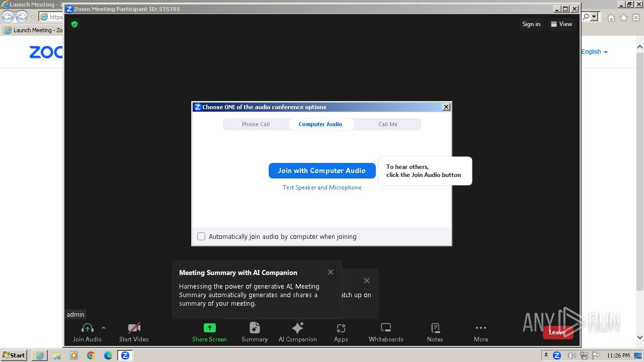Image resolution: width=644 pixels, height=362 pixels.
Task: Click the browser page scrollbar down arrow
Action: [640, 337]
